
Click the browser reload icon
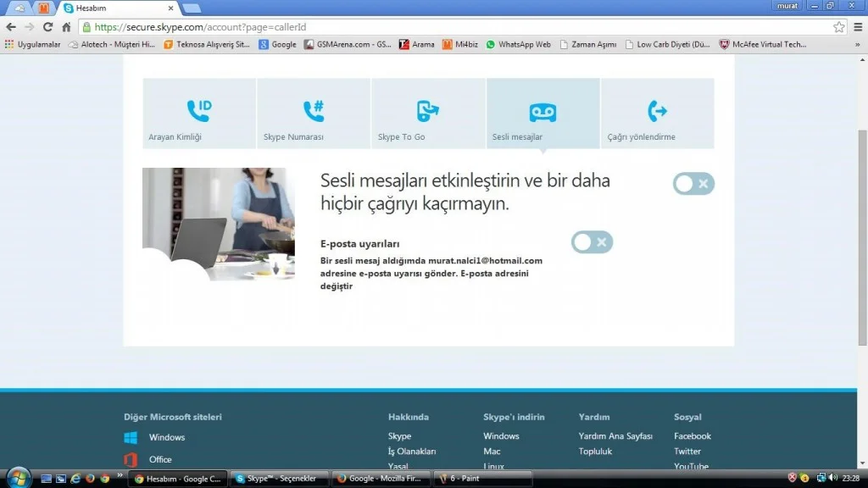47,27
